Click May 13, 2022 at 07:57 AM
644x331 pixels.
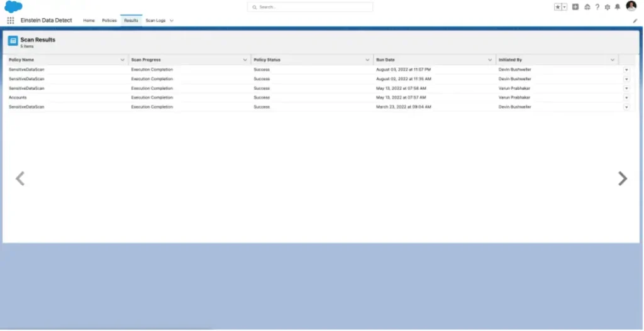click(x=401, y=97)
